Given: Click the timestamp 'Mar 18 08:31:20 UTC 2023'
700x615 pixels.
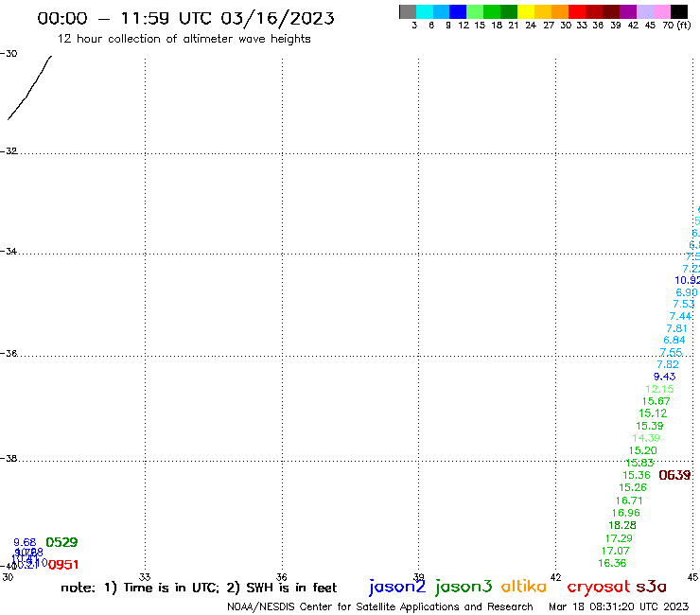Looking at the screenshot, I should 619,606.
